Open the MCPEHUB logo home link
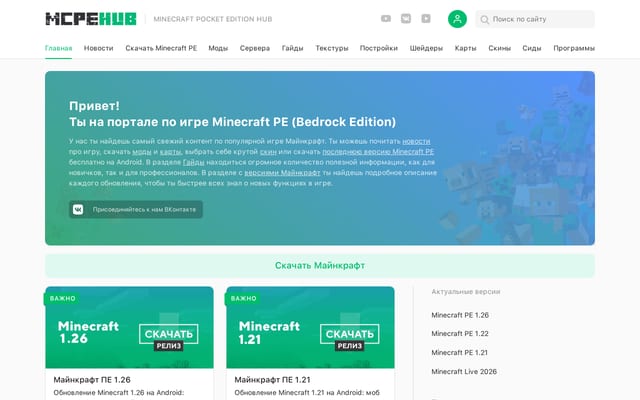This screenshot has height=400, width=640. [91, 19]
